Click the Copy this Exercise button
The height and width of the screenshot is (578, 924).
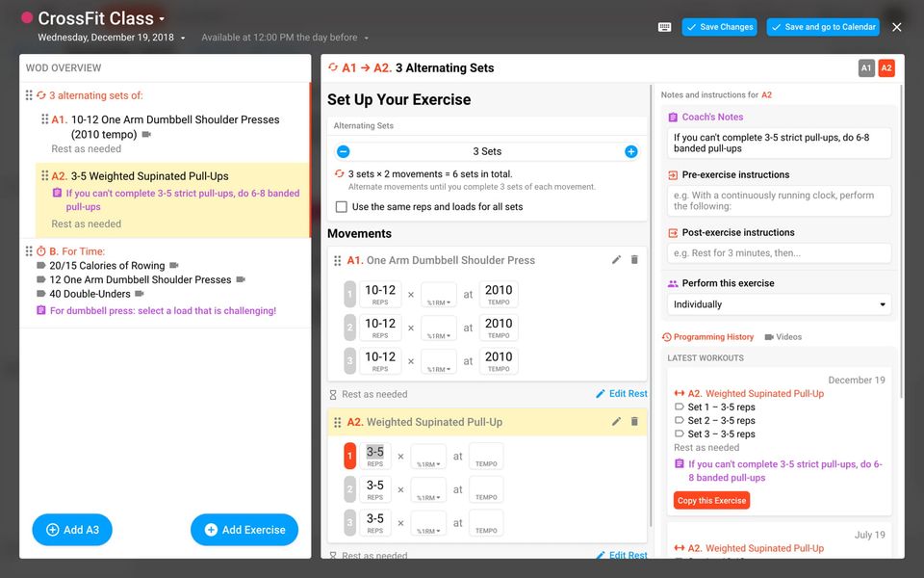(x=712, y=500)
